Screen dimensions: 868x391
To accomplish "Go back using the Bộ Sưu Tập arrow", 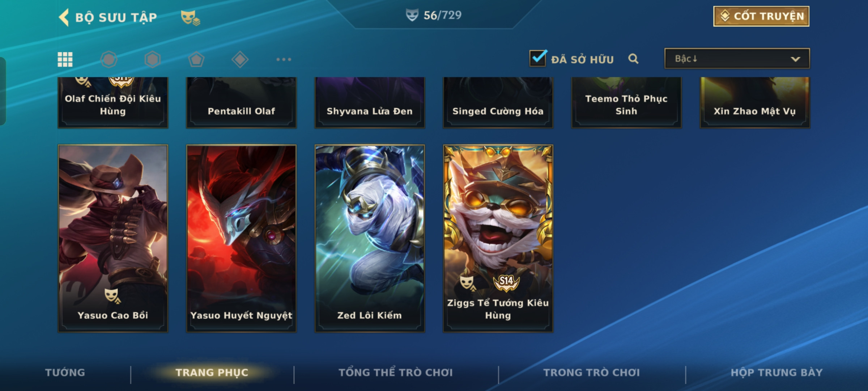I will (64, 17).
